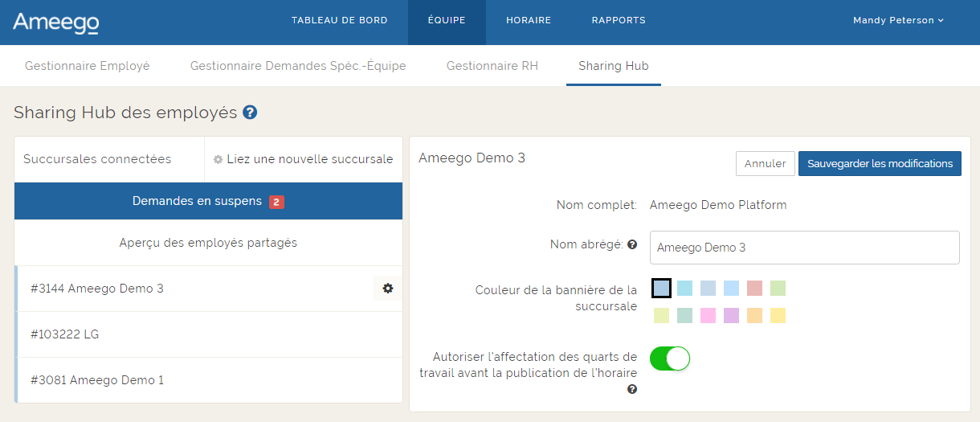Toggle shift assignment before schedule publication

click(x=670, y=358)
